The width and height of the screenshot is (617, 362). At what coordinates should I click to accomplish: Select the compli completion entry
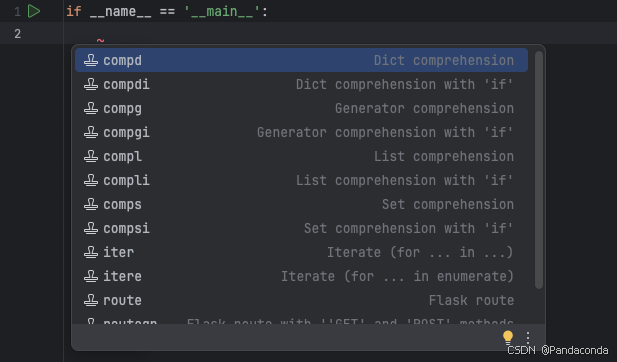coord(301,180)
